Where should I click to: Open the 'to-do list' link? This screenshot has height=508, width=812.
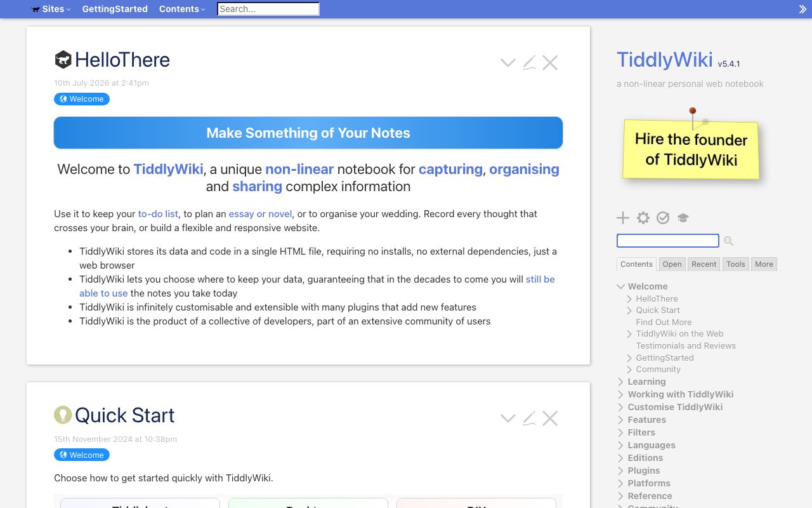[158, 214]
